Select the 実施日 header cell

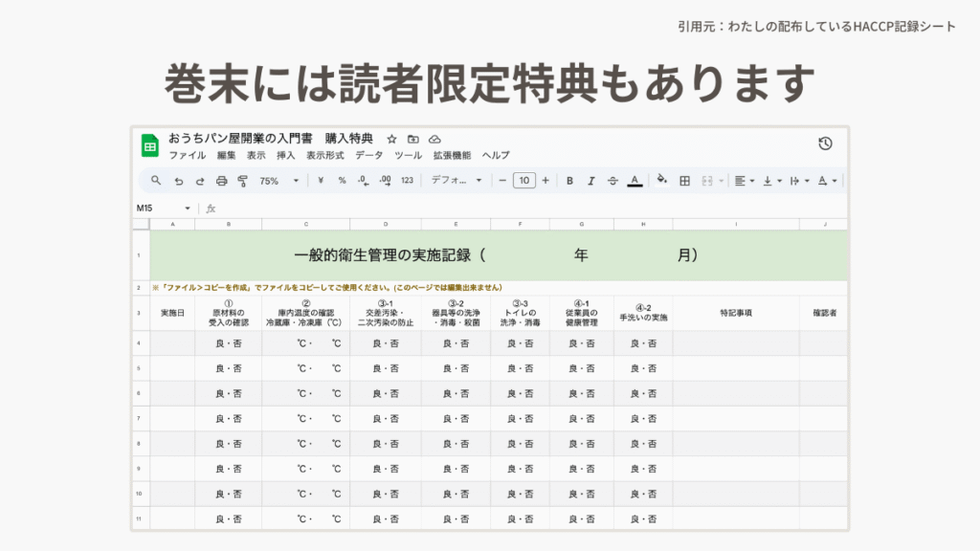click(172, 313)
